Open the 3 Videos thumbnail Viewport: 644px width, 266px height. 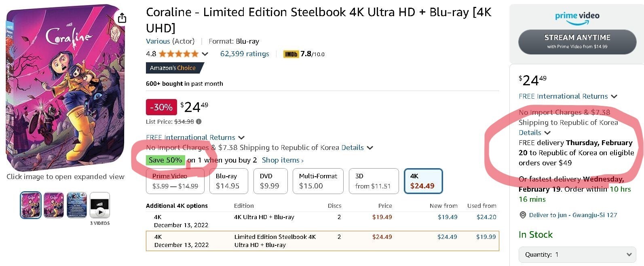coord(100,205)
